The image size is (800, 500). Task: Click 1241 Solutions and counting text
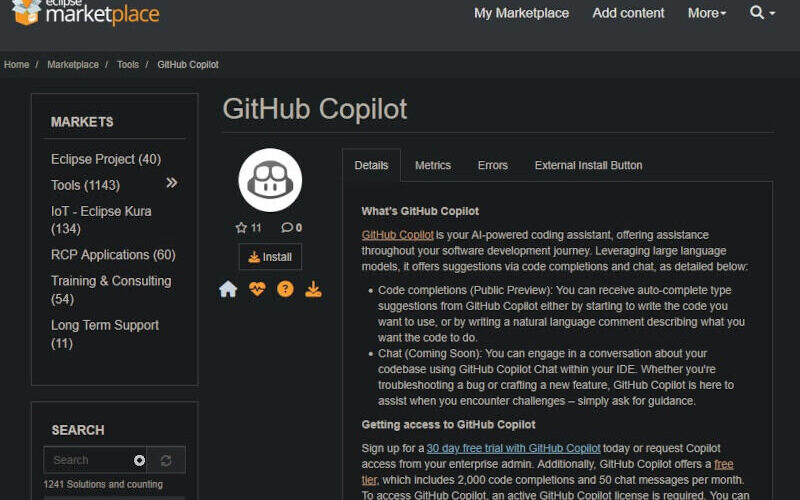(x=103, y=484)
